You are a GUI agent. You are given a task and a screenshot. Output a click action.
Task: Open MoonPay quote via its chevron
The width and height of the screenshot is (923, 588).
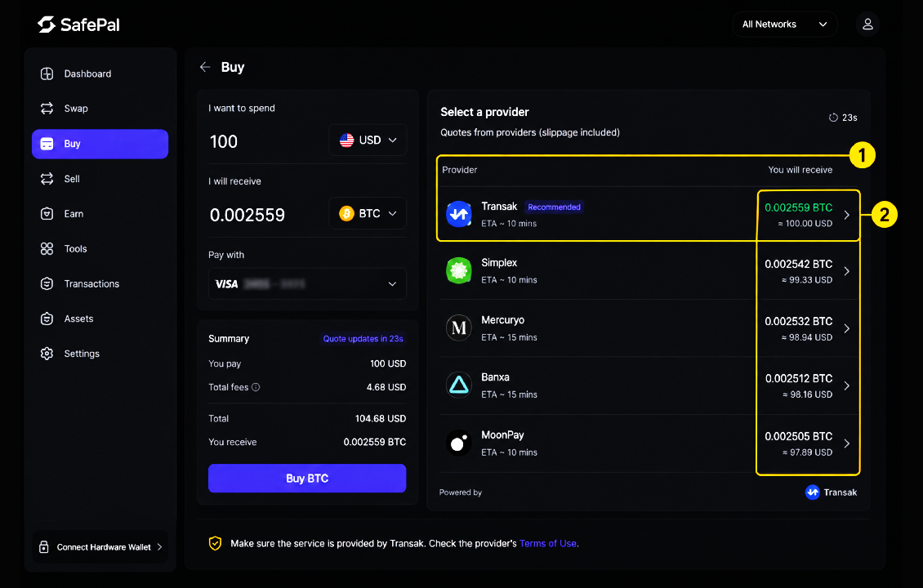click(847, 443)
